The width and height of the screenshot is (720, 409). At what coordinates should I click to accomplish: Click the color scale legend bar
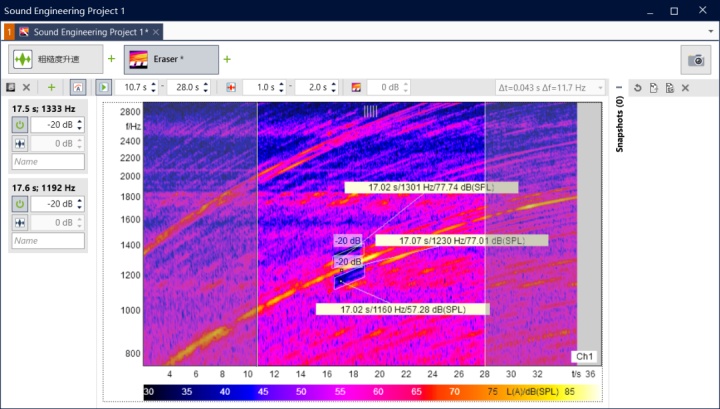tap(372, 392)
